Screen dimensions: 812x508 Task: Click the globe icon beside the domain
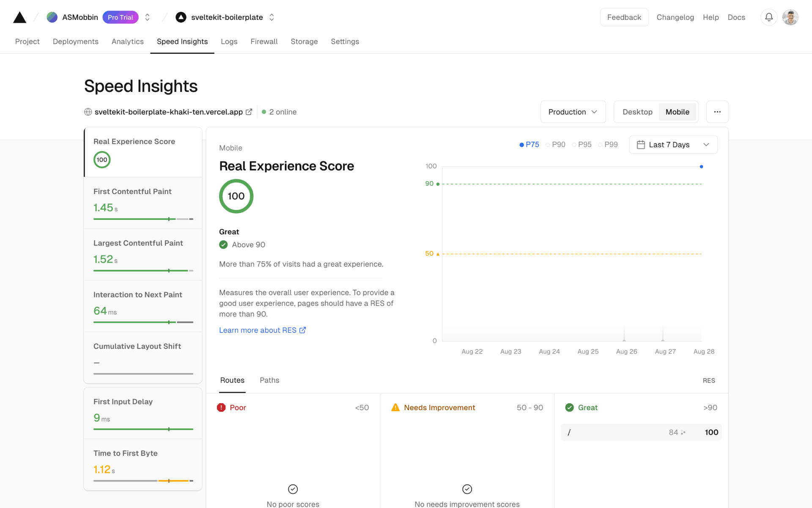[88, 112]
